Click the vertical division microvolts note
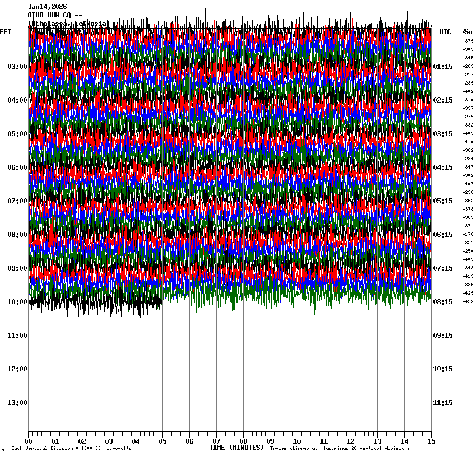Viewport: 476px width, 456px height. [x=71, y=449]
